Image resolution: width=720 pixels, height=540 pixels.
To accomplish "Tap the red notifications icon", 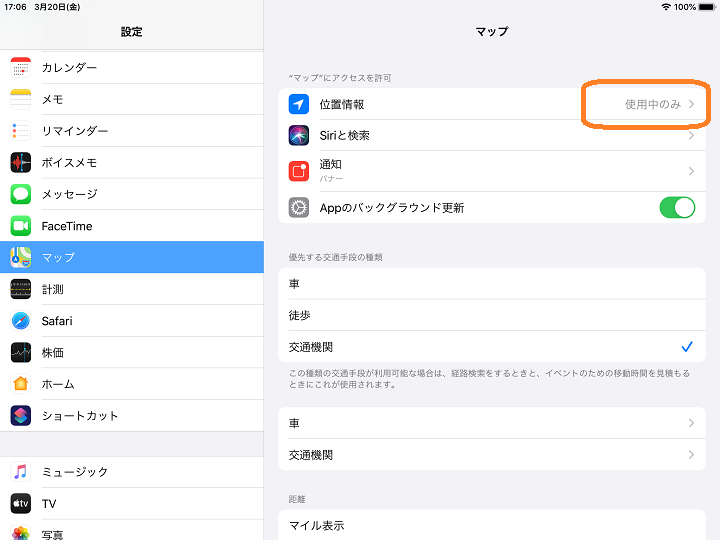I will 298,171.
